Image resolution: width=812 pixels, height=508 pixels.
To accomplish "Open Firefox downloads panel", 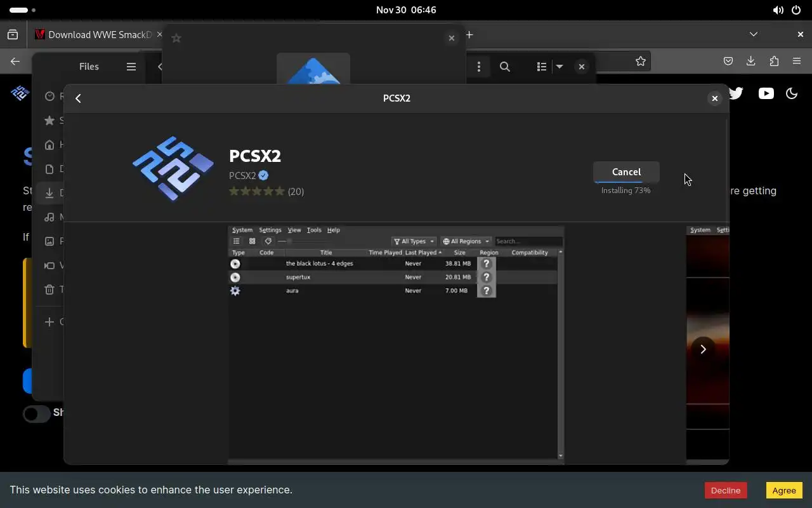I will pos(751,61).
